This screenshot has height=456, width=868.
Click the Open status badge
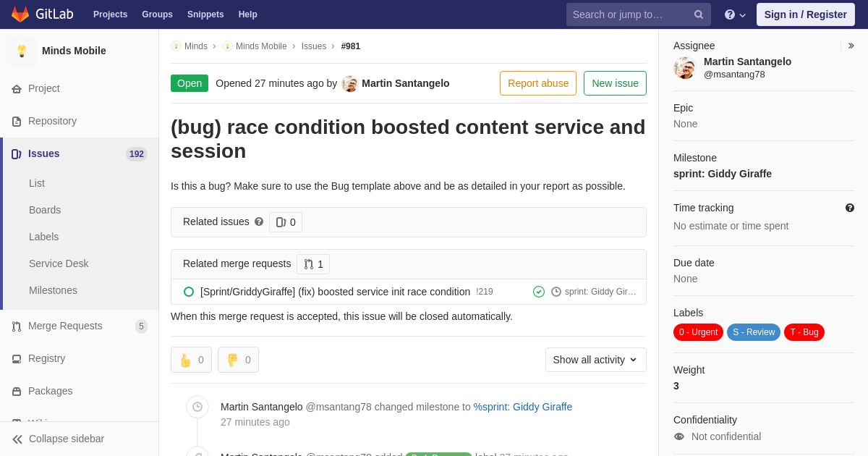point(190,83)
